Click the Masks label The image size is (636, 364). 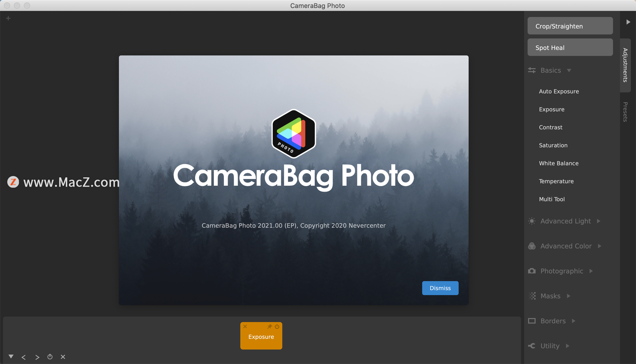pos(550,296)
